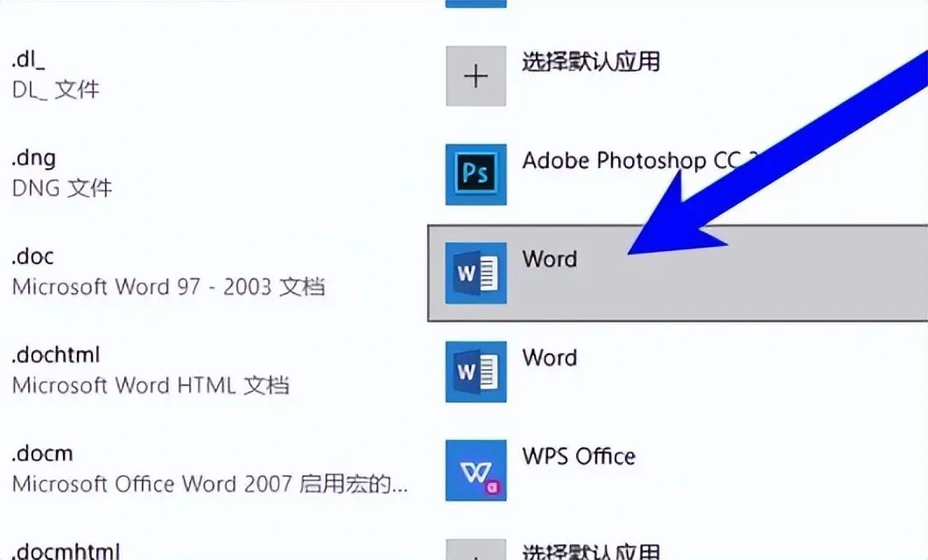The width and height of the screenshot is (928, 560).
Task: Select the Word label beside .doc
Action: coord(549,259)
